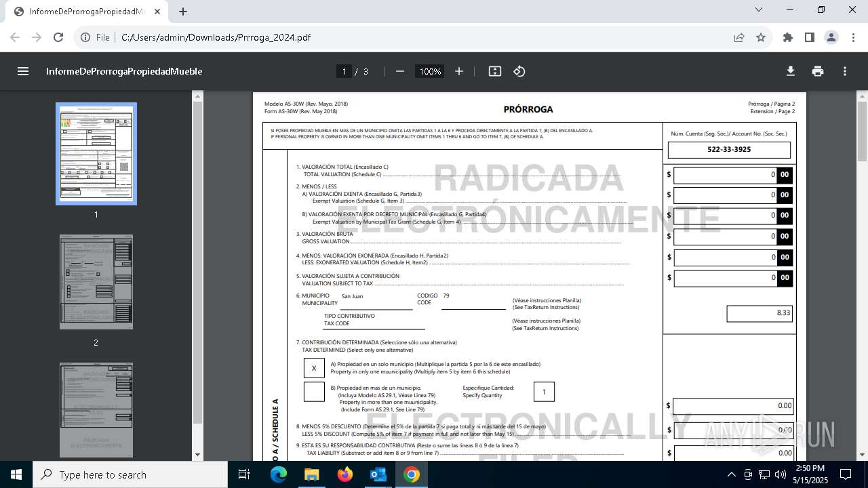This screenshot has height=488, width=868.
Task: Select page 3 thumbnail
Action: pyautogui.click(x=96, y=410)
